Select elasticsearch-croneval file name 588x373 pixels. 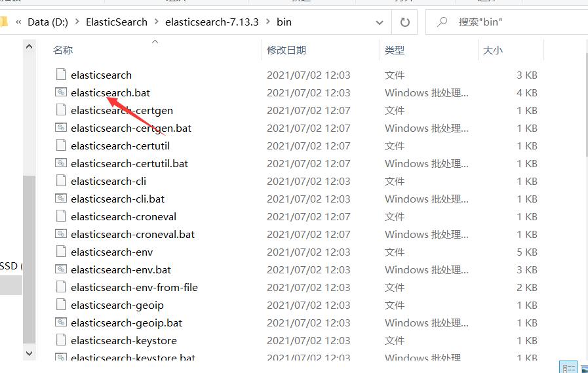point(123,217)
